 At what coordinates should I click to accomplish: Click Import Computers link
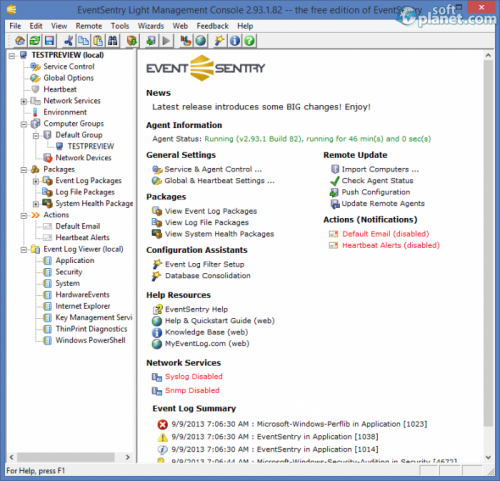click(380, 169)
